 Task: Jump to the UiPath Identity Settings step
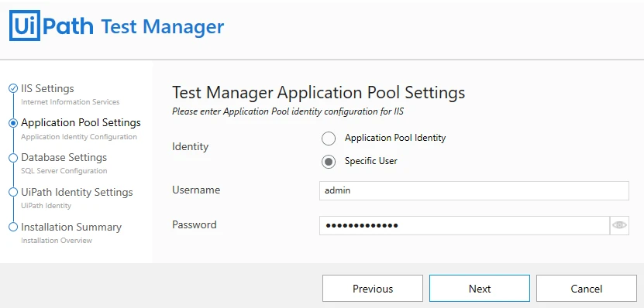point(77,193)
